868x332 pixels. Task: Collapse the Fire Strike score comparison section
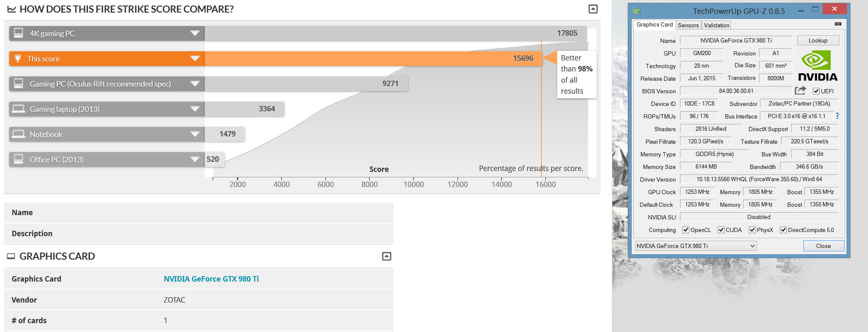[593, 9]
